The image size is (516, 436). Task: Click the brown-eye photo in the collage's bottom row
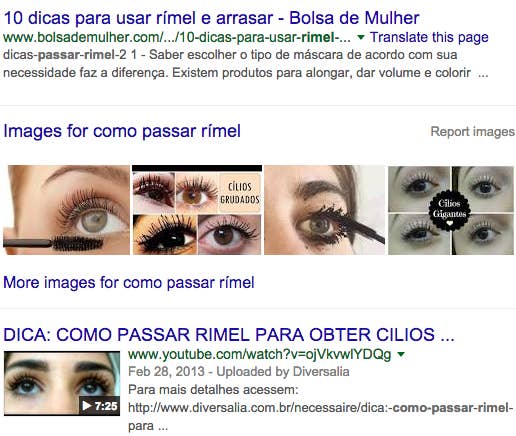pos(229,234)
